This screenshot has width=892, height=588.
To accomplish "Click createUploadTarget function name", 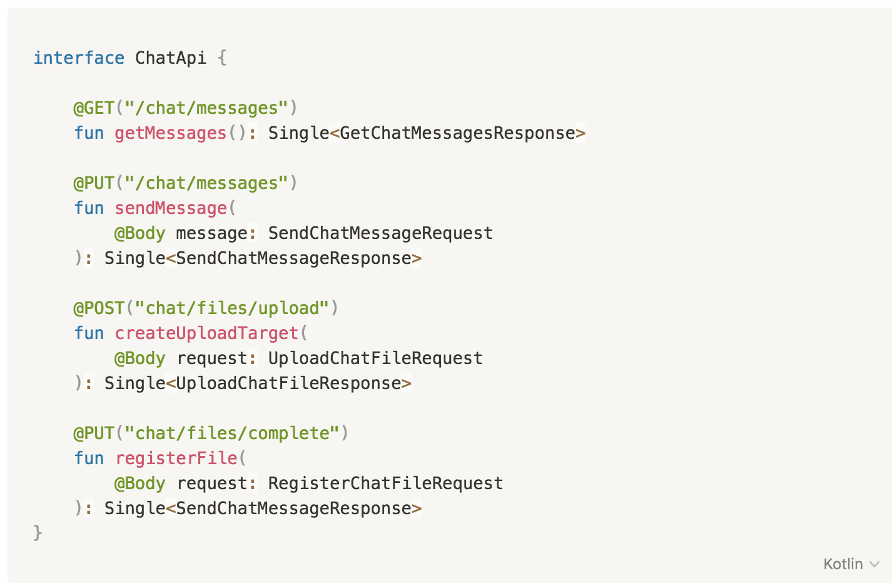I will coord(206,333).
